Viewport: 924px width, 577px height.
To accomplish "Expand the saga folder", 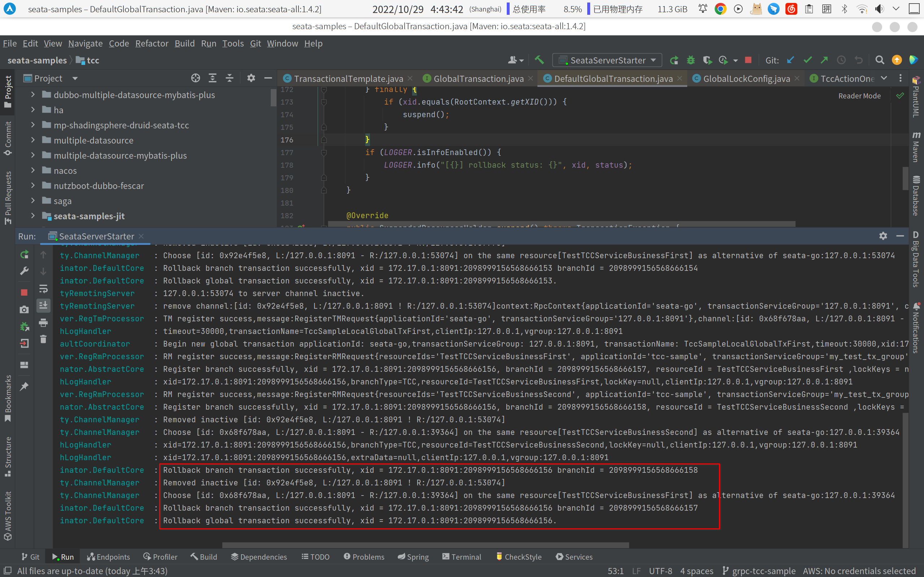I will click(33, 201).
